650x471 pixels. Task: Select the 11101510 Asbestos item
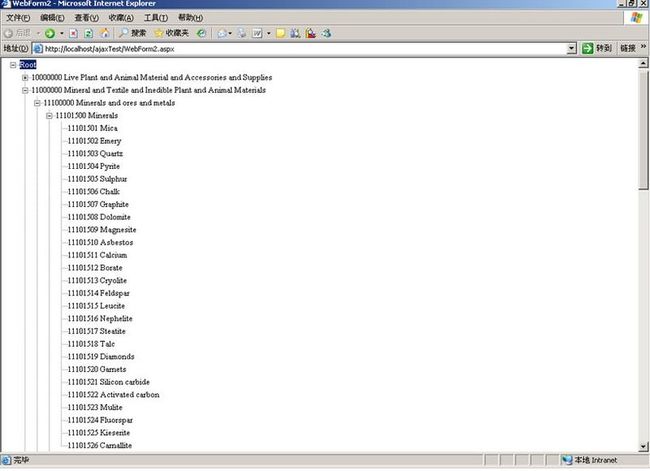coord(100,243)
